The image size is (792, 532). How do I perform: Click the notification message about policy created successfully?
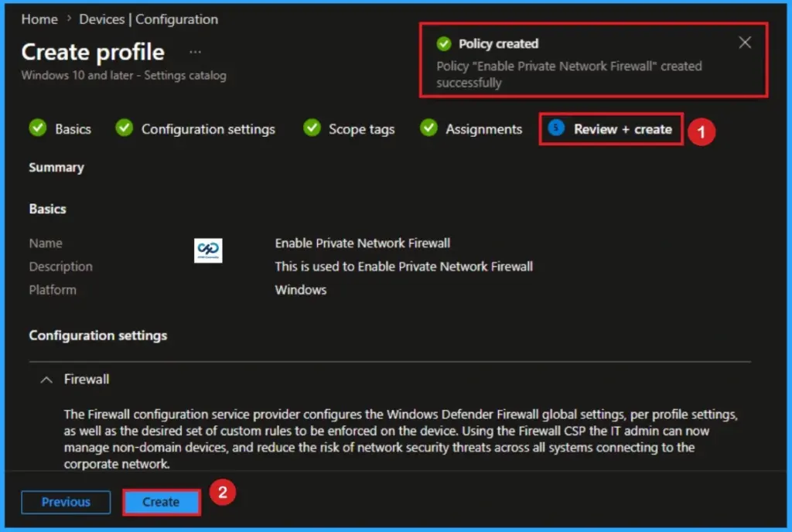[x=568, y=74]
